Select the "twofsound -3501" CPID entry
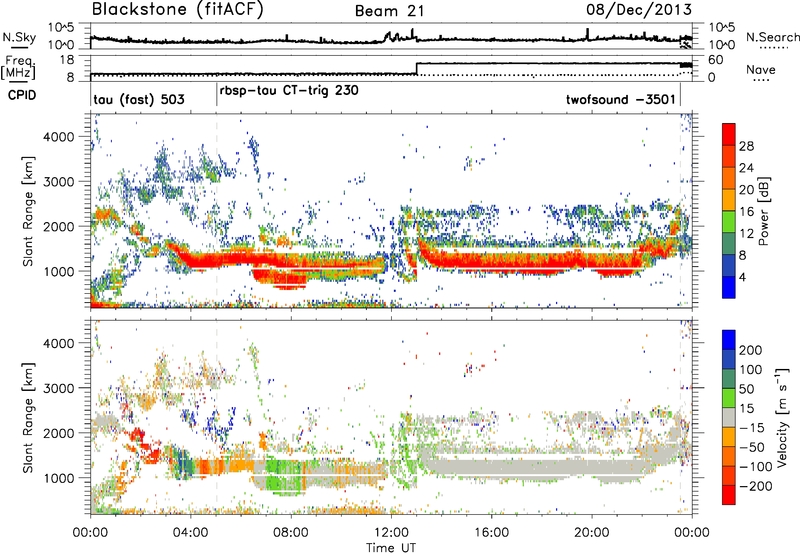Screen dimensions: 800x554 tap(621, 99)
